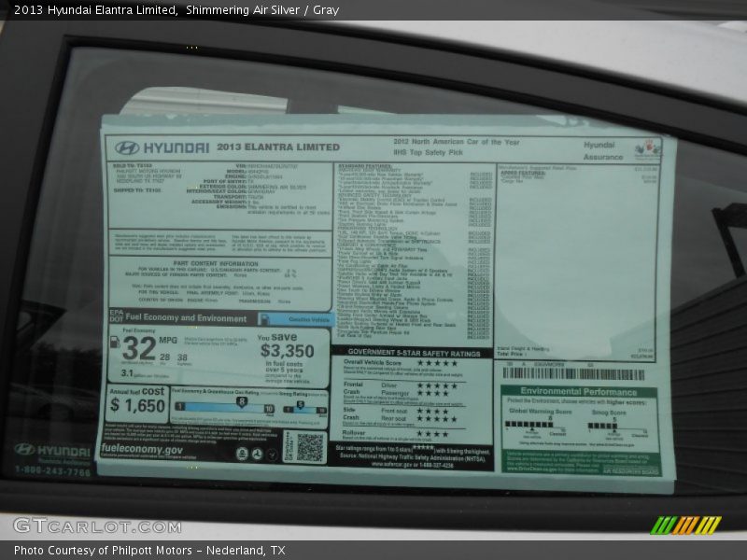Click the GTCARLOT.COM watermark
Viewport: 747px width, 560px height.
(96, 525)
